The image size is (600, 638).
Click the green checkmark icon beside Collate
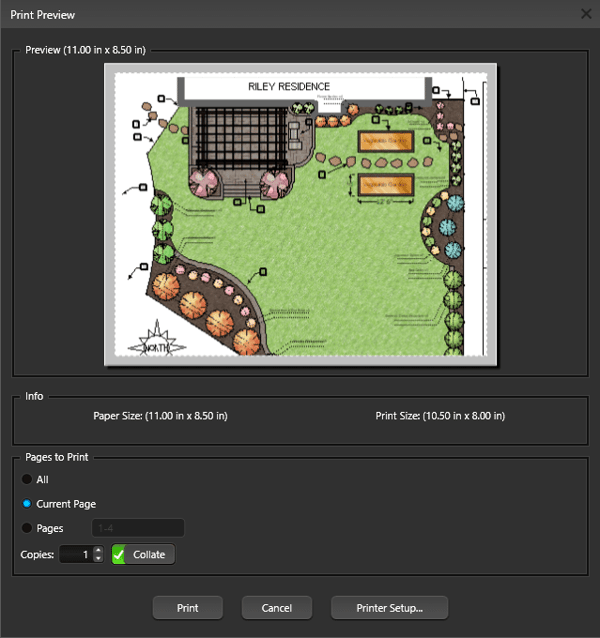[119, 554]
